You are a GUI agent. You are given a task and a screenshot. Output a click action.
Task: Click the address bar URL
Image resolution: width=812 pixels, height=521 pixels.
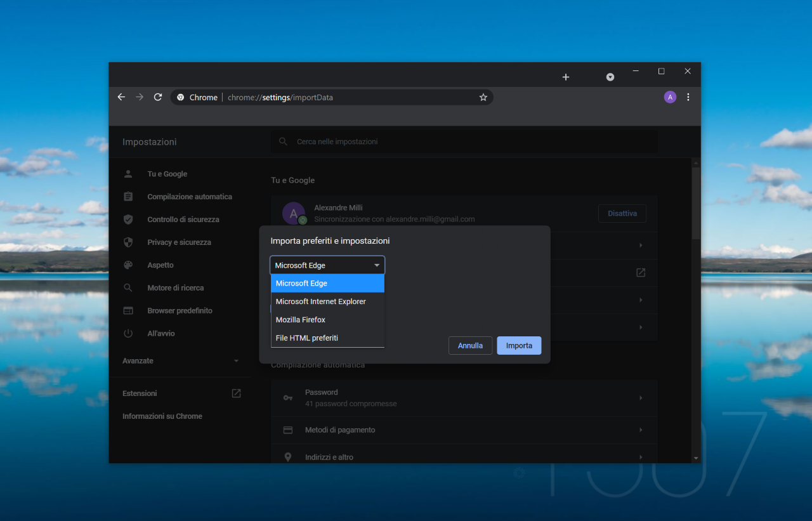[x=280, y=97]
